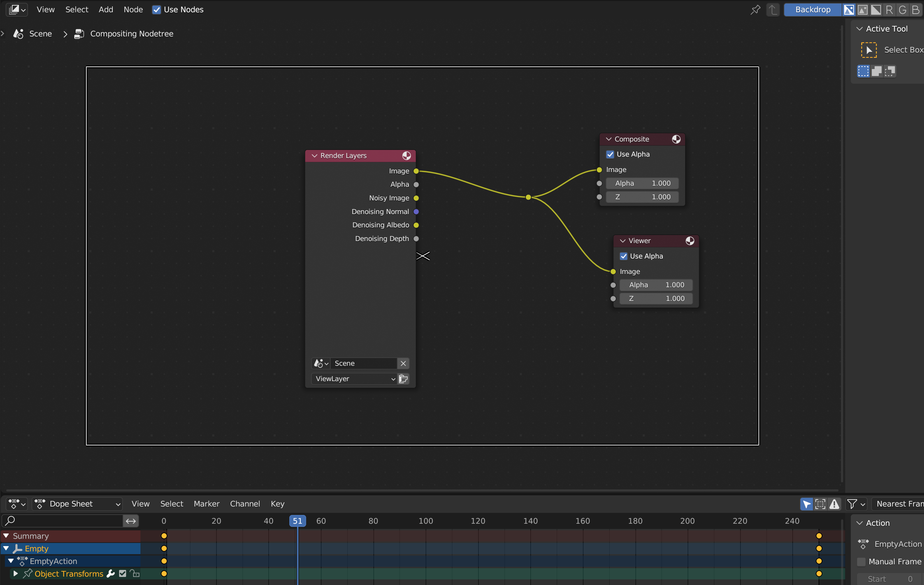
Task: Select Color and Alpha backdrop channel icon
Action: pos(848,9)
